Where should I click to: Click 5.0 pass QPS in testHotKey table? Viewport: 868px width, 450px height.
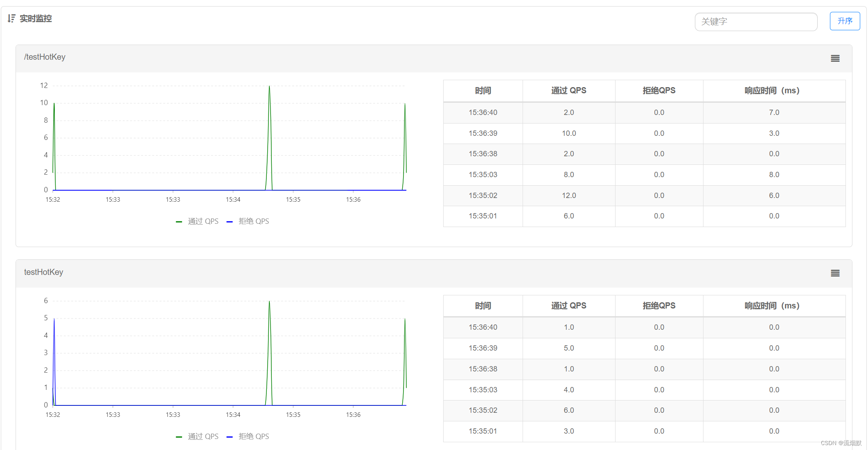click(569, 348)
